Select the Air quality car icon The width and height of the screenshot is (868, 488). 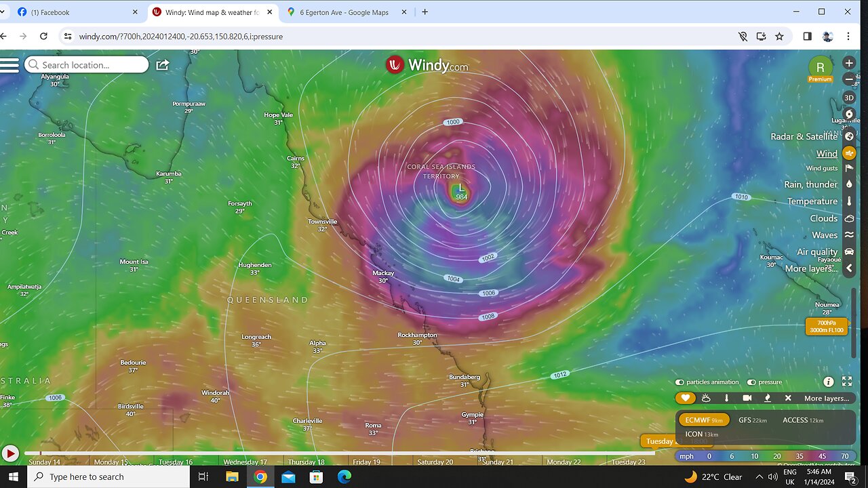(849, 252)
